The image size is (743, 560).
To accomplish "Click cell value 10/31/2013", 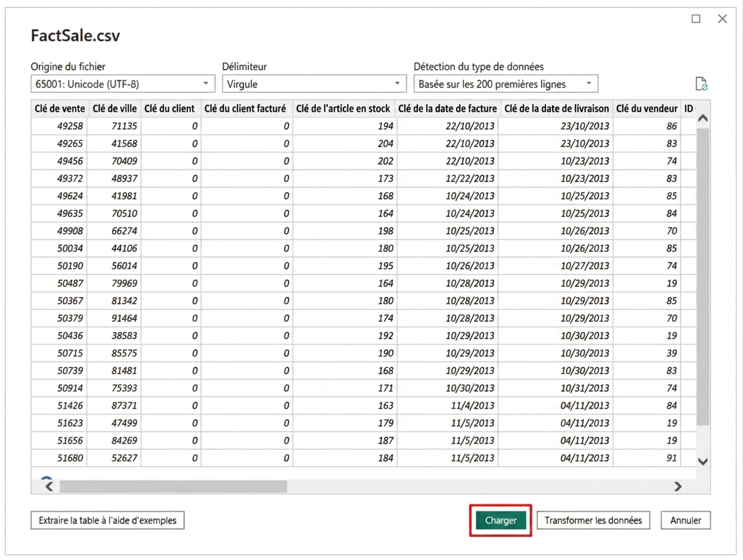I will point(585,389).
